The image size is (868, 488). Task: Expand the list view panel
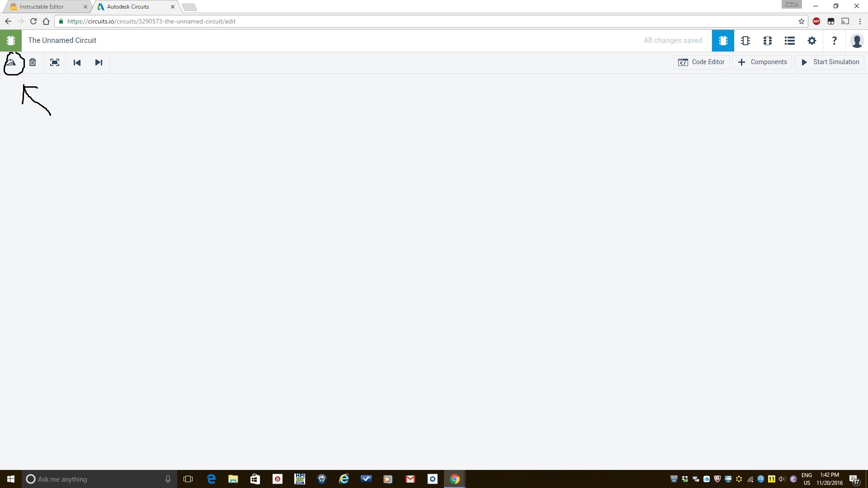point(789,41)
